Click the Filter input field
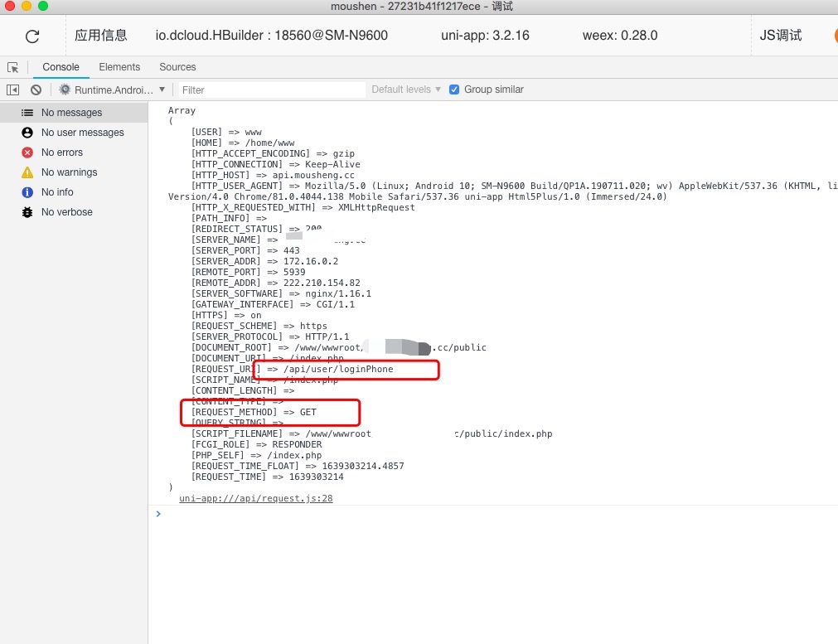The width and height of the screenshot is (838, 644). pyautogui.click(x=272, y=90)
